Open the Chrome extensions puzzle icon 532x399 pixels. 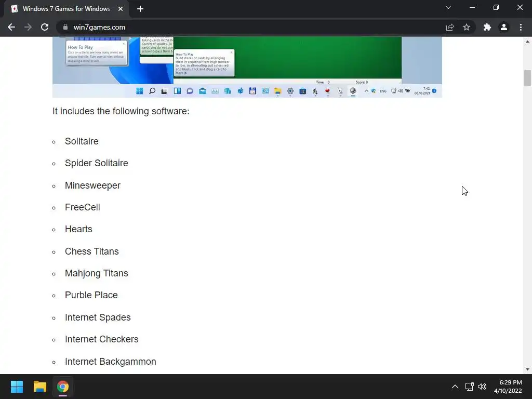[x=487, y=27]
